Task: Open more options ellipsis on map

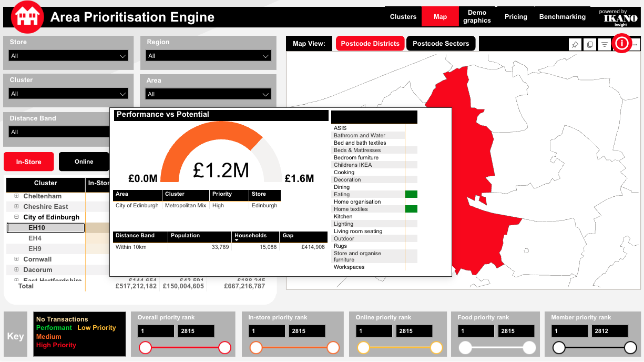Action: coord(636,45)
